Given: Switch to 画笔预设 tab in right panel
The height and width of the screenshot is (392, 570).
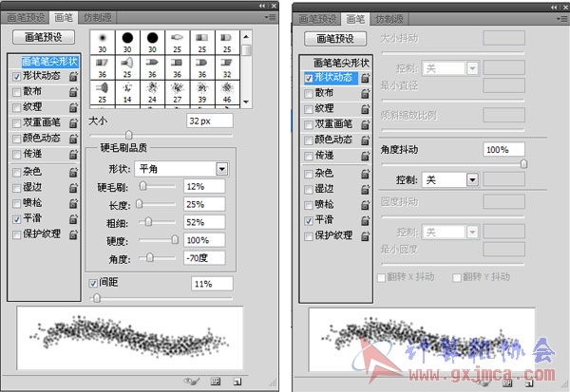Looking at the screenshot, I should coord(317,19).
